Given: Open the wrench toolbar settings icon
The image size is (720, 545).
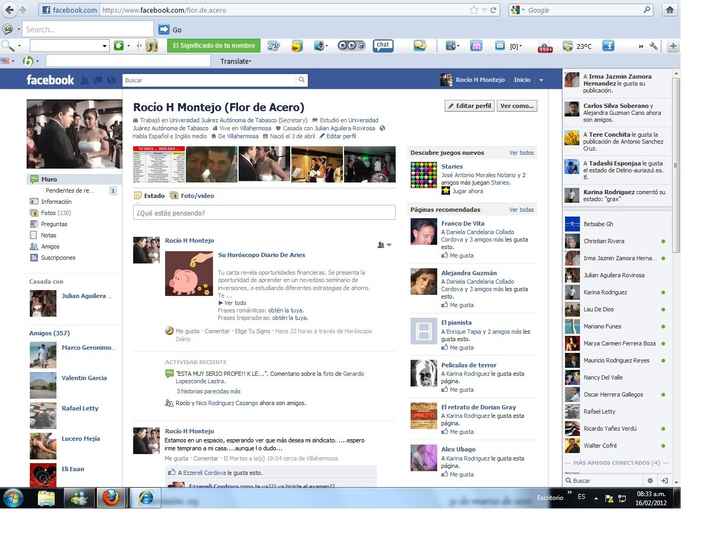Looking at the screenshot, I should 653,46.
